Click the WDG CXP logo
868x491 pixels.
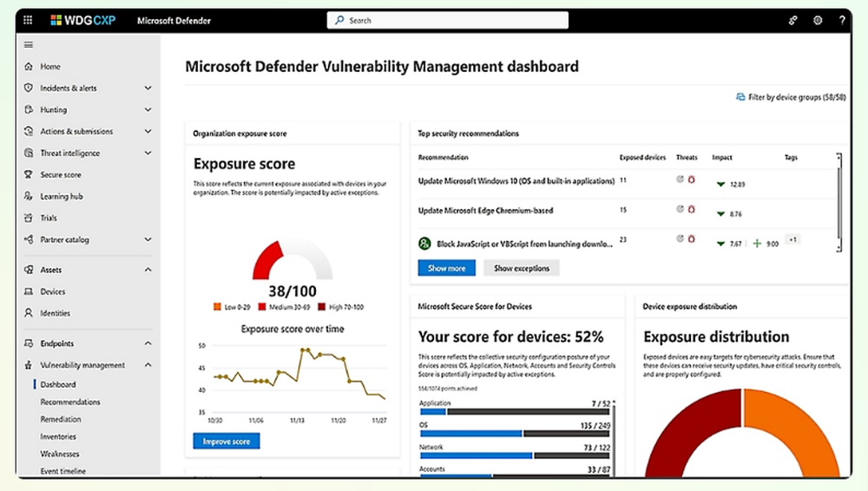83,21
